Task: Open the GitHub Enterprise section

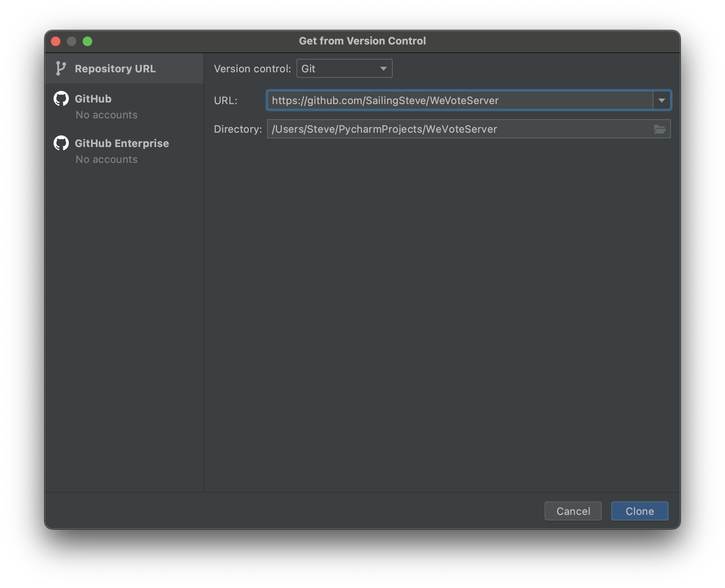Action: [124, 151]
